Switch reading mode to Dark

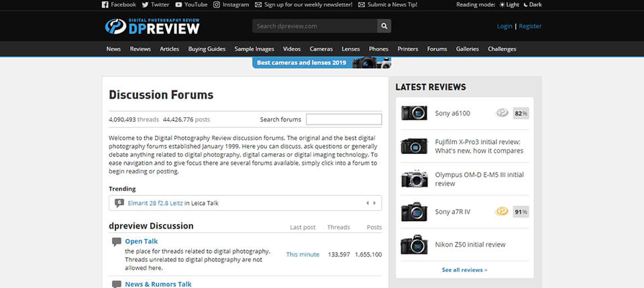pyautogui.click(x=533, y=5)
